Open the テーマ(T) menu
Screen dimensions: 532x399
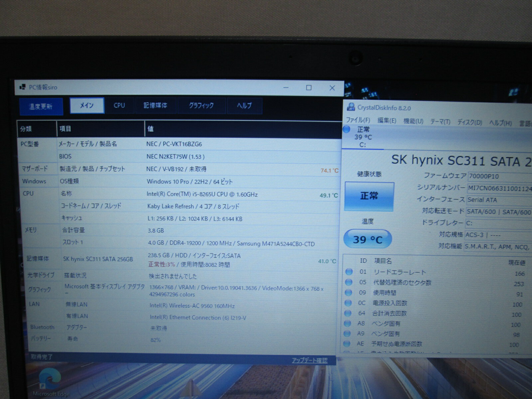440,122
